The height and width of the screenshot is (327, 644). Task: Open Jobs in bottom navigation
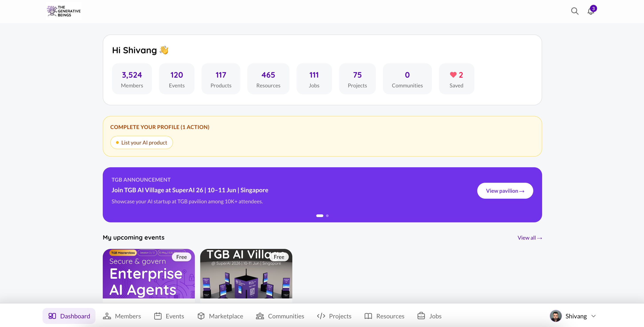(x=429, y=316)
